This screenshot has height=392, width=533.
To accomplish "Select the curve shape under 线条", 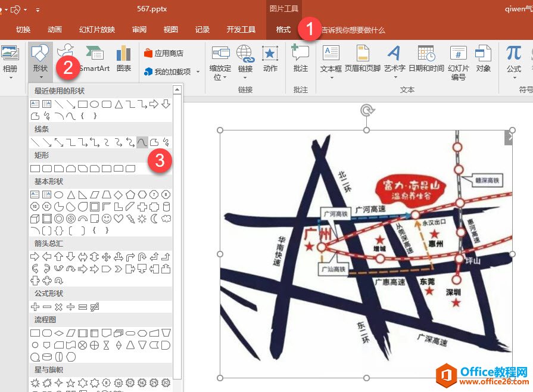I will [x=142, y=142].
